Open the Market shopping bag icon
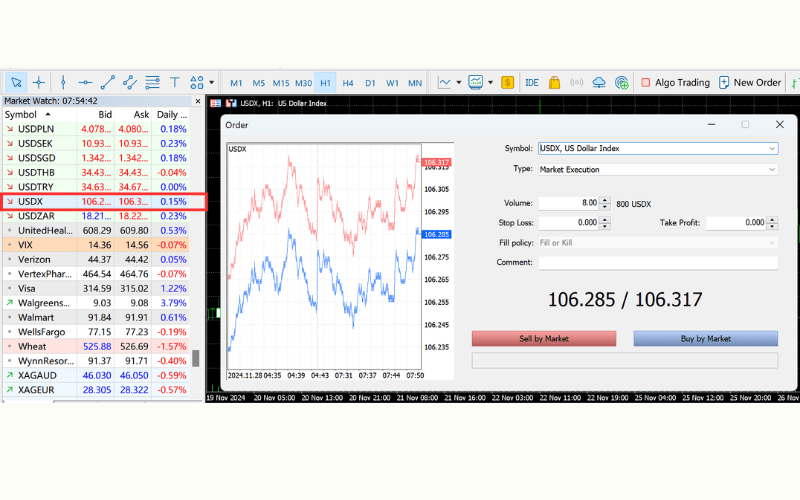This screenshot has height=500, width=800. 554,82
